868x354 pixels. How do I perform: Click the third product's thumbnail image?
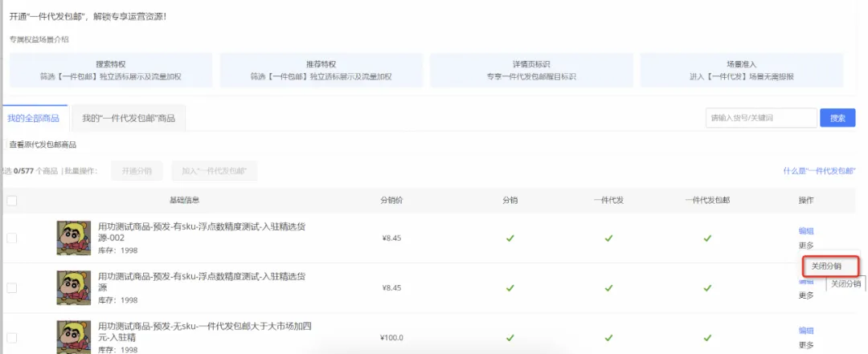coord(73,336)
